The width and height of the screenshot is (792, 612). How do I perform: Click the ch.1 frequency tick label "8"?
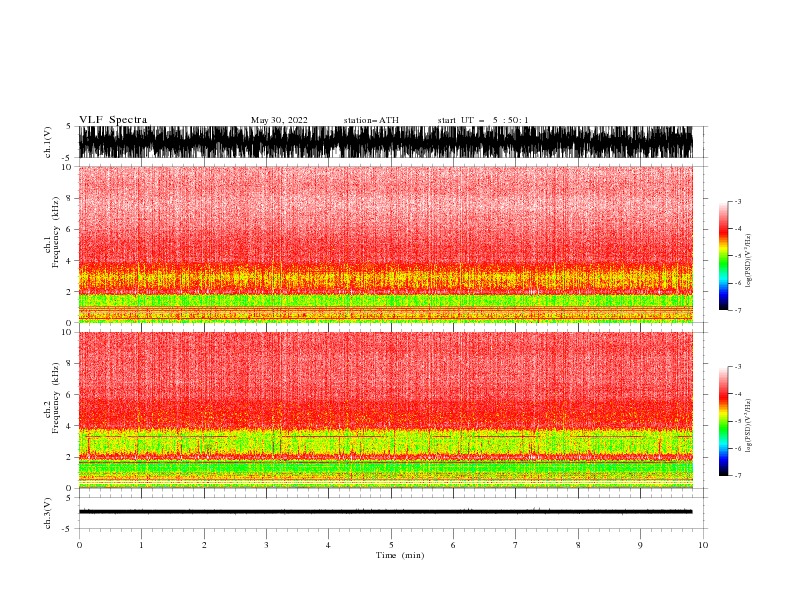point(69,198)
